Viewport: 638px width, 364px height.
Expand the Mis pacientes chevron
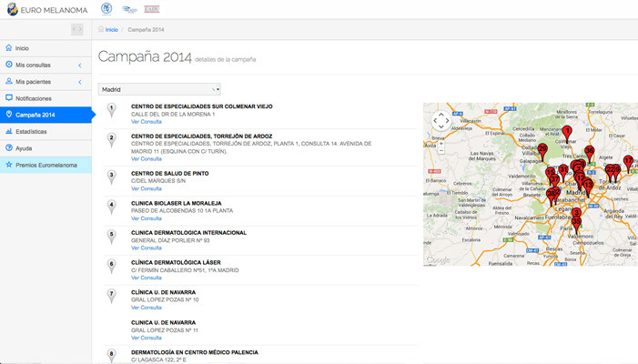pos(80,82)
